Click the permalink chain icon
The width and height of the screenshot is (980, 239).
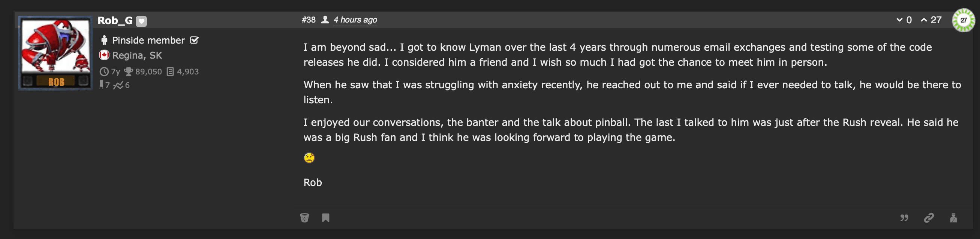click(x=929, y=218)
